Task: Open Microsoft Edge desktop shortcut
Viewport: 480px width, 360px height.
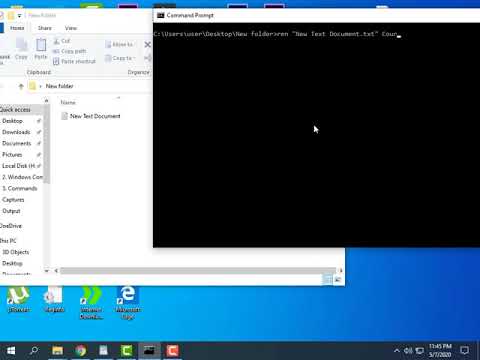Action: click(128, 303)
